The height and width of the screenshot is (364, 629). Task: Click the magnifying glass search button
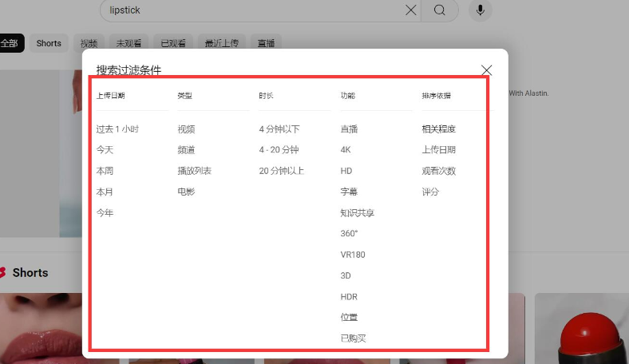440,10
